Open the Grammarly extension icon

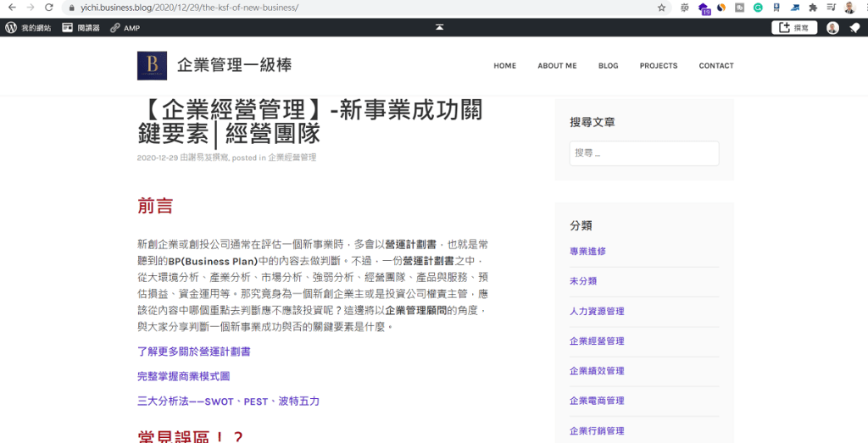(759, 8)
